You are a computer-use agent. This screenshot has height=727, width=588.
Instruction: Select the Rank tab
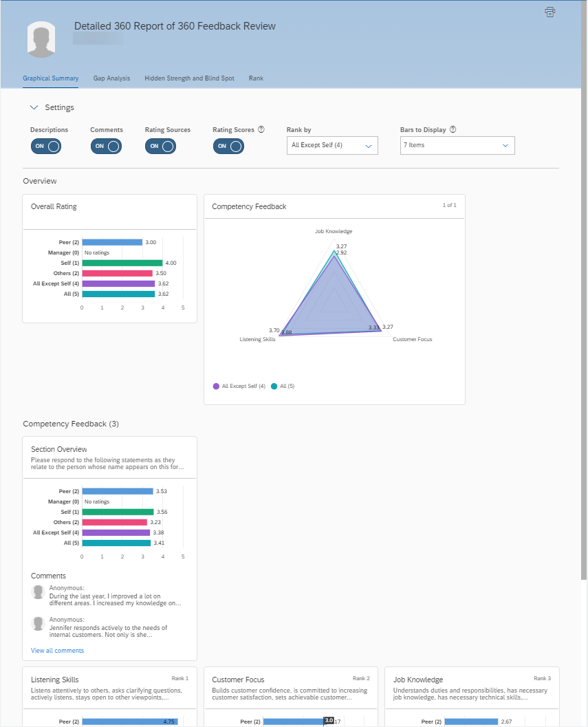[256, 78]
